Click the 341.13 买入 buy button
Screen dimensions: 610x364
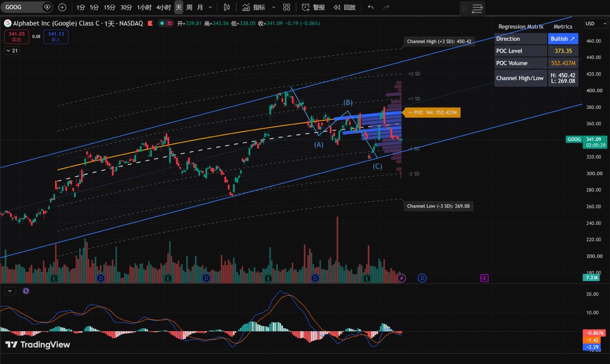click(56, 37)
